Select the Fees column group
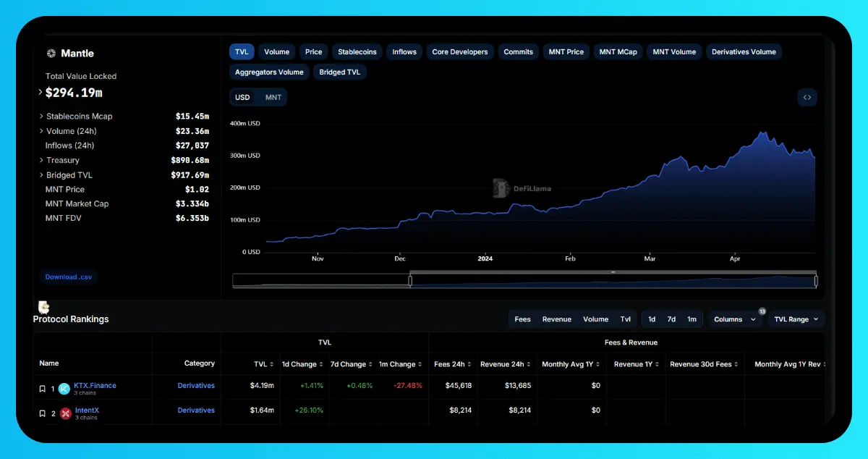 [x=522, y=319]
